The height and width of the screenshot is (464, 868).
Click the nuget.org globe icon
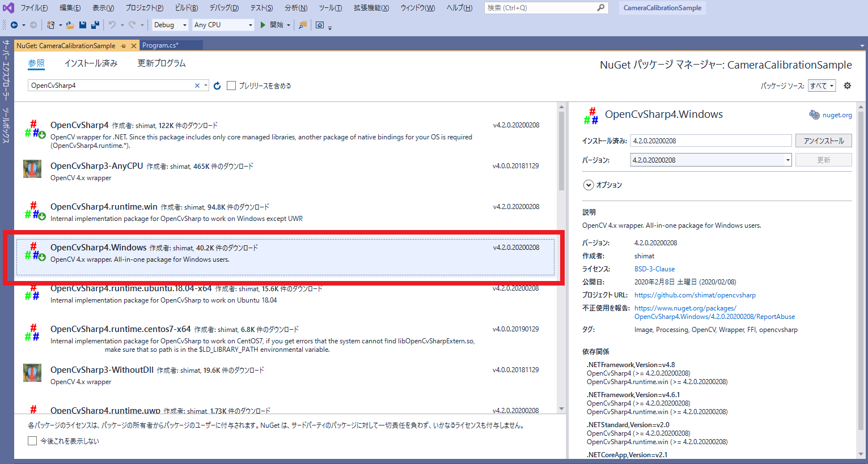814,115
